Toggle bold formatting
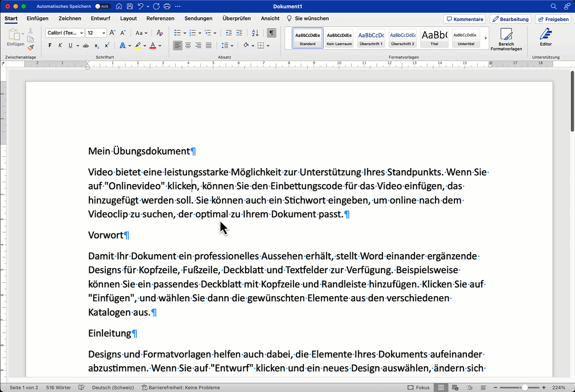 50,46
